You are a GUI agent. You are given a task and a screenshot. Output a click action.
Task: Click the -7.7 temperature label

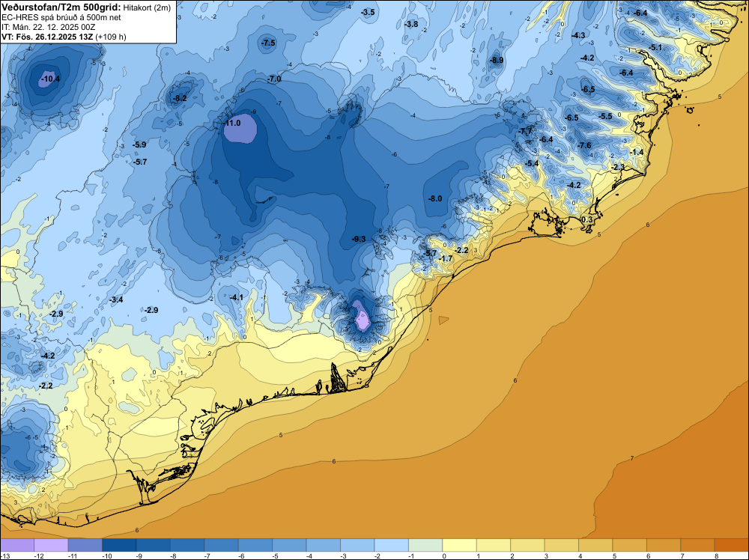(x=525, y=131)
